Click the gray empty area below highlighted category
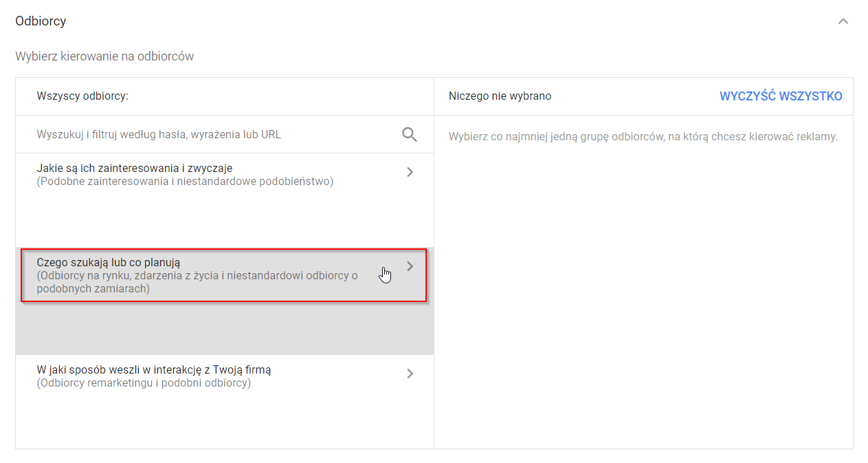Image resolution: width=868 pixels, height=463 pixels. 224,328
